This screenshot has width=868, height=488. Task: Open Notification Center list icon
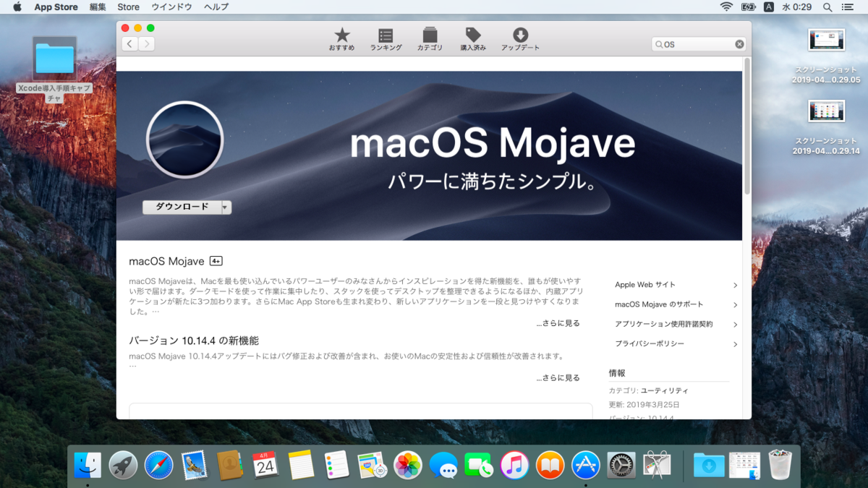click(848, 7)
